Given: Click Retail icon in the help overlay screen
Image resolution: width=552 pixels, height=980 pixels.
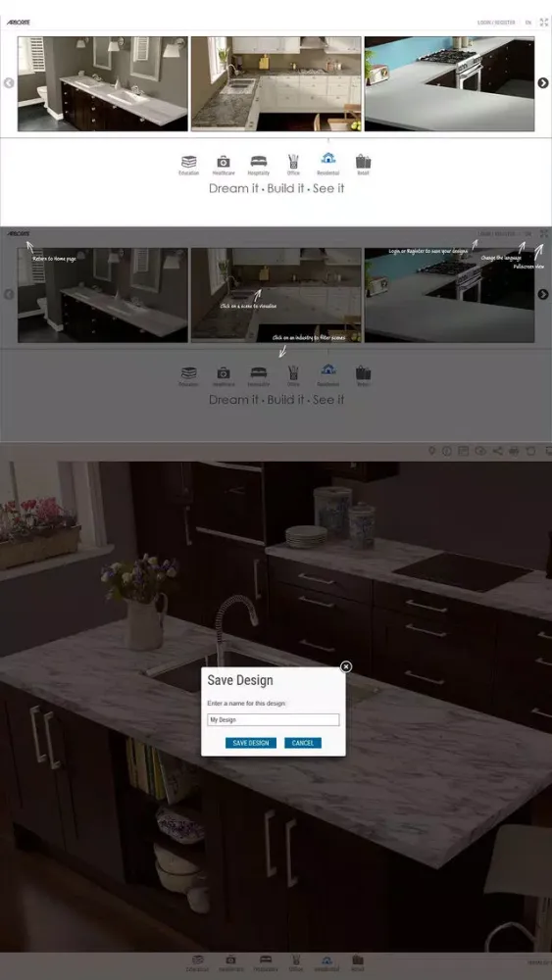Looking at the screenshot, I should 363,373.
